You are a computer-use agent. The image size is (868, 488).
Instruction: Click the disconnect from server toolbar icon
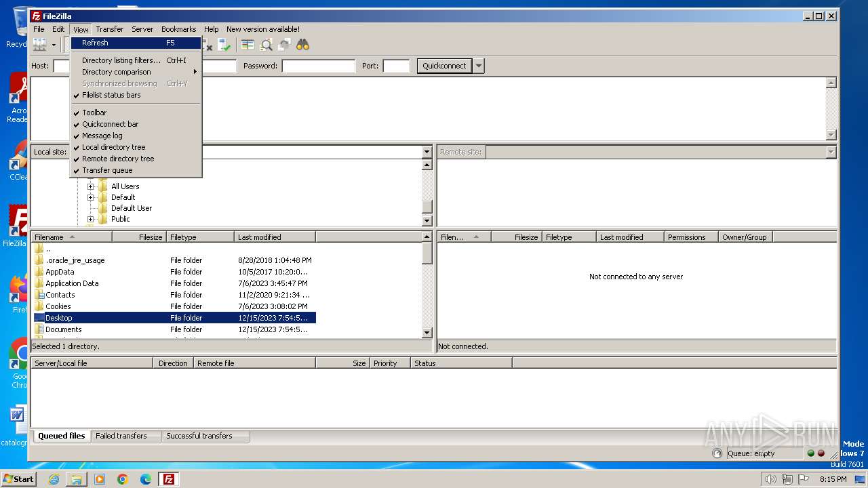click(x=209, y=45)
